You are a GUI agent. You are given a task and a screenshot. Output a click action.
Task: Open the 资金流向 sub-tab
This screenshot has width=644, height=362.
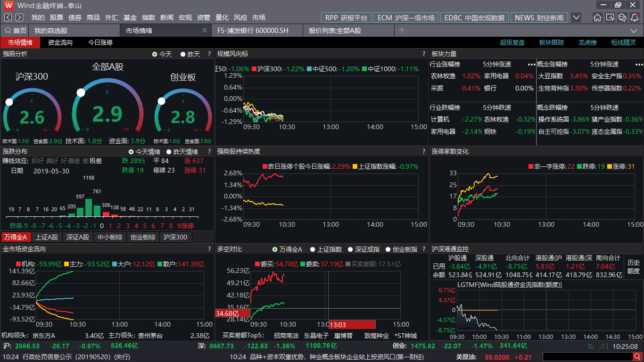(x=60, y=42)
